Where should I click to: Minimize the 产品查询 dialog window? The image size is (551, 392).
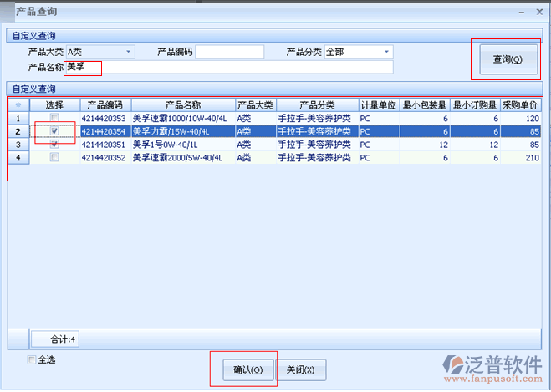[x=521, y=12]
